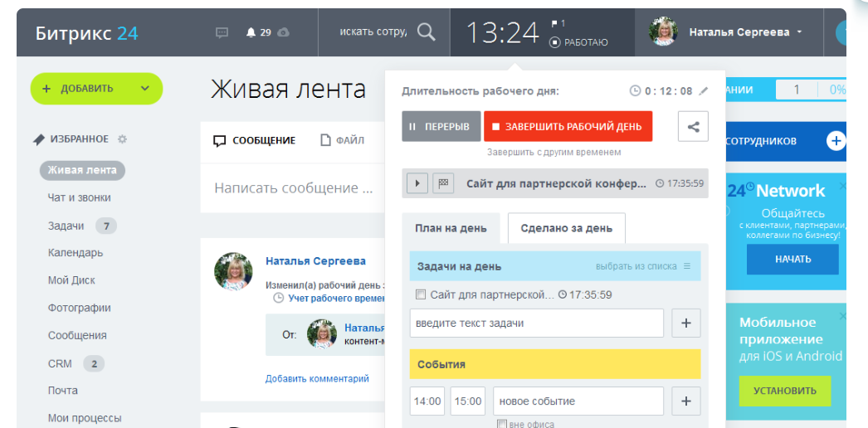The height and width of the screenshot is (428, 868).
Task: Open Мои процессы in sidebar
Action: point(85,418)
